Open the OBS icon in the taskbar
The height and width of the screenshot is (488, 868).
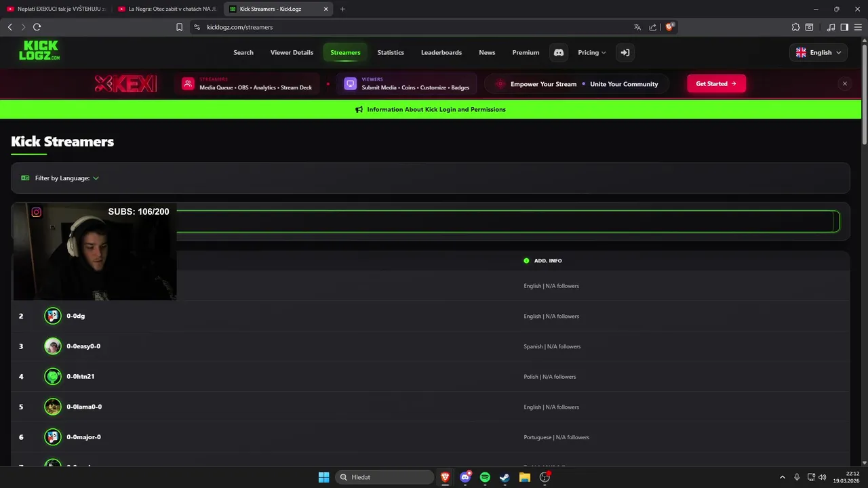click(x=545, y=477)
